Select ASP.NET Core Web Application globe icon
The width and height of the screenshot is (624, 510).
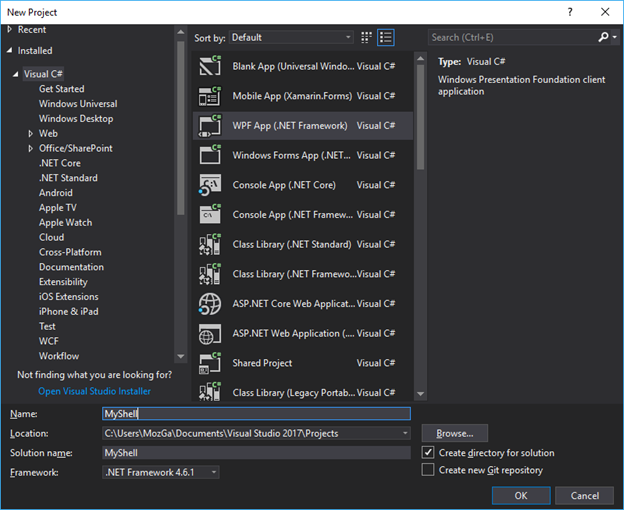pos(210,304)
